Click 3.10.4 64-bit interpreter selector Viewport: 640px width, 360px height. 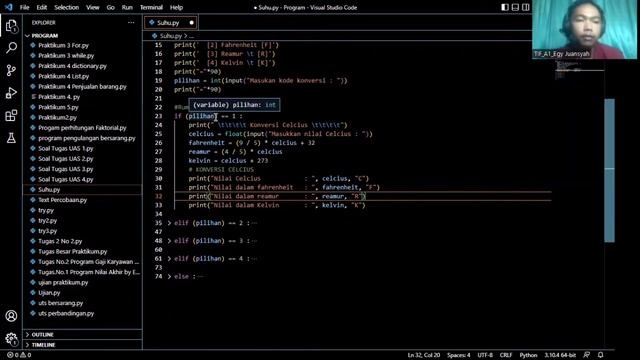(560, 355)
